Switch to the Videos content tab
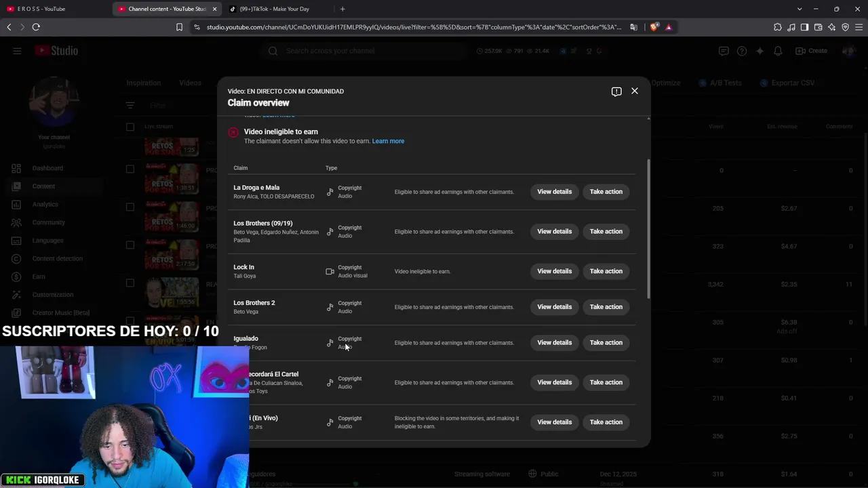This screenshot has width=868, height=488. [191, 83]
